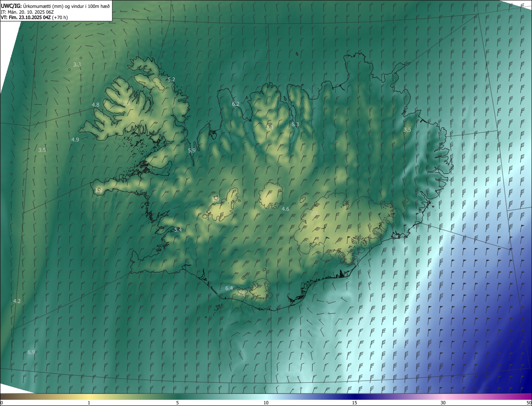Click the 4.2 value label on the map
The width and height of the screenshot is (532, 406).
coord(17,301)
